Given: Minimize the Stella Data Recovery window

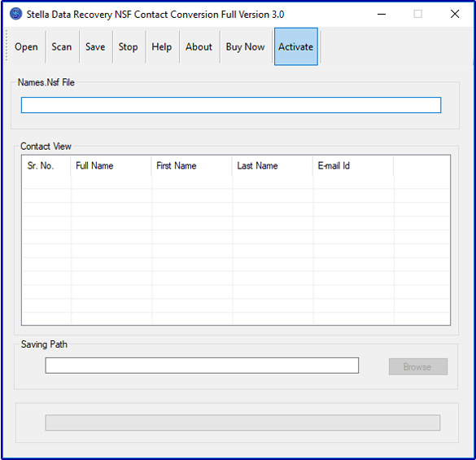Looking at the screenshot, I should (382, 14).
